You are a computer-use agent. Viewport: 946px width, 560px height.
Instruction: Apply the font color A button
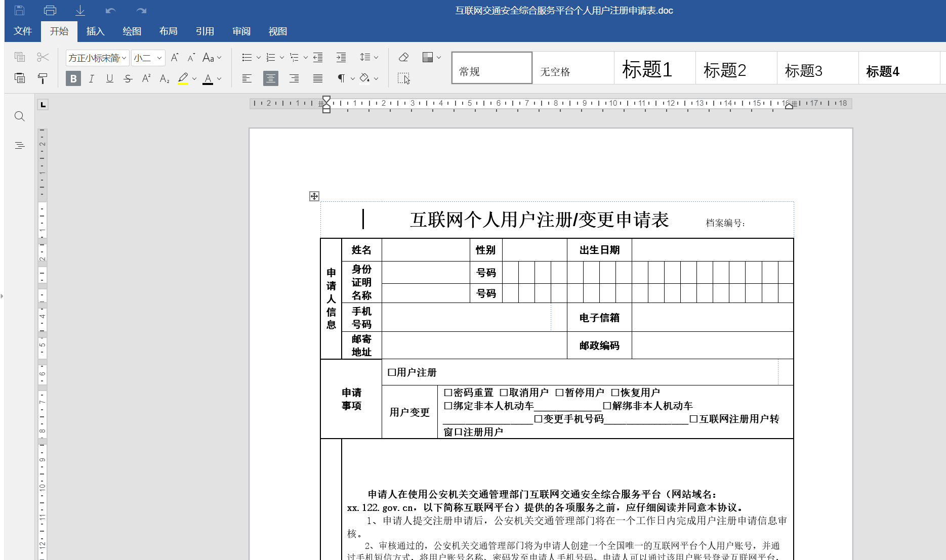pyautogui.click(x=208, y=78)
